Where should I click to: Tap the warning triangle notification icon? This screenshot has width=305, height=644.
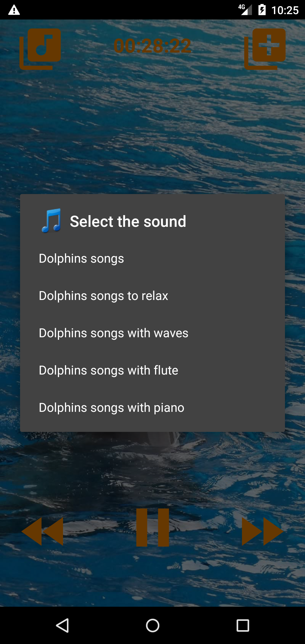click(x=14, y=10)
